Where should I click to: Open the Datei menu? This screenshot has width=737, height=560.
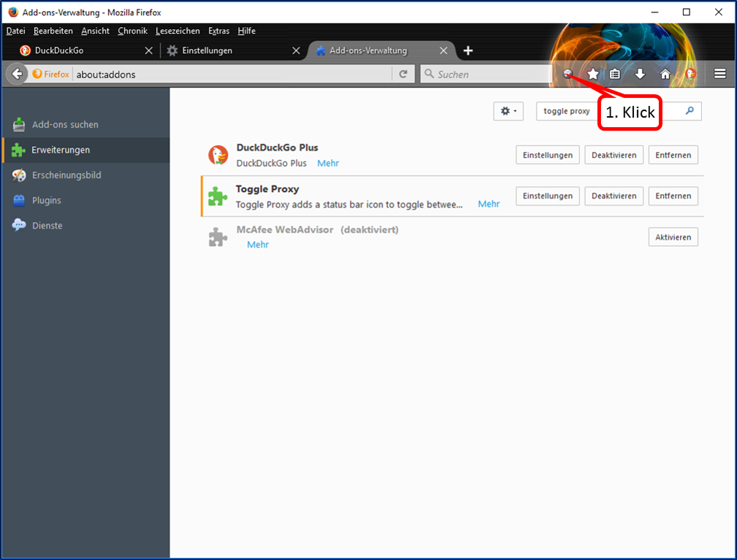(x=15, y=31)
